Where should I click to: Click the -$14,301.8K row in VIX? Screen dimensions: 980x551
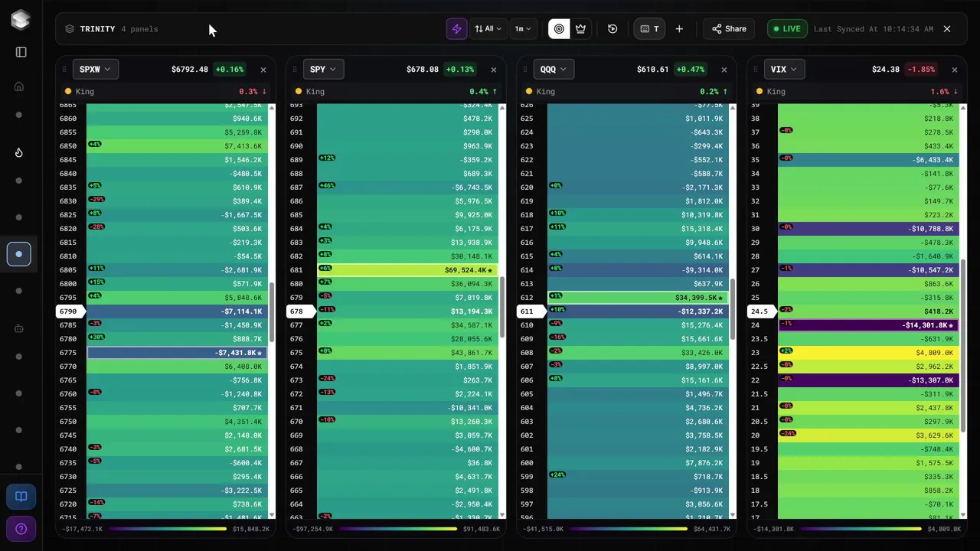868,325
